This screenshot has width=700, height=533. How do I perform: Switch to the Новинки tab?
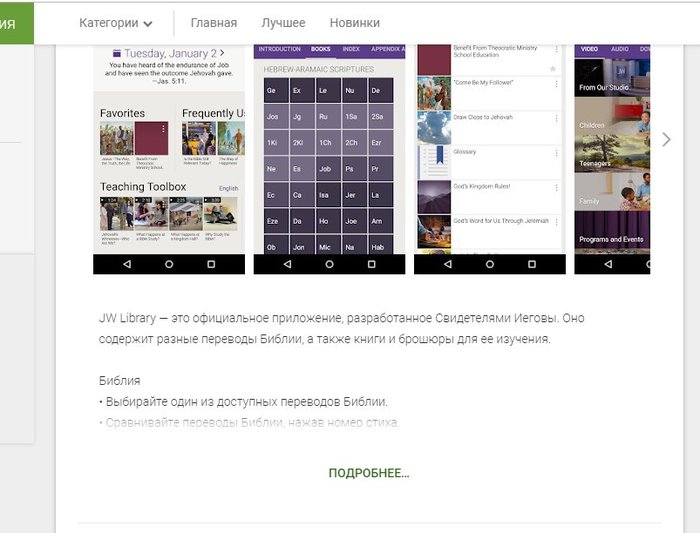(355, 23)
